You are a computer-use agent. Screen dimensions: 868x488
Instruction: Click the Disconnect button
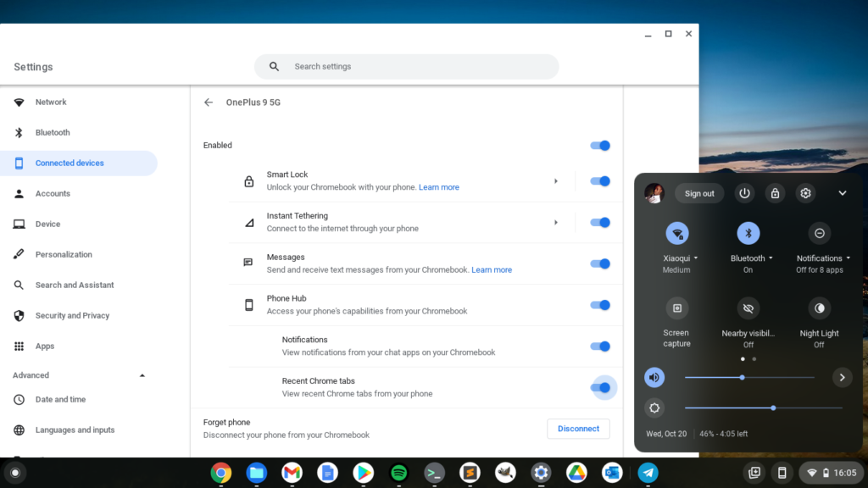tap(578, 429)
